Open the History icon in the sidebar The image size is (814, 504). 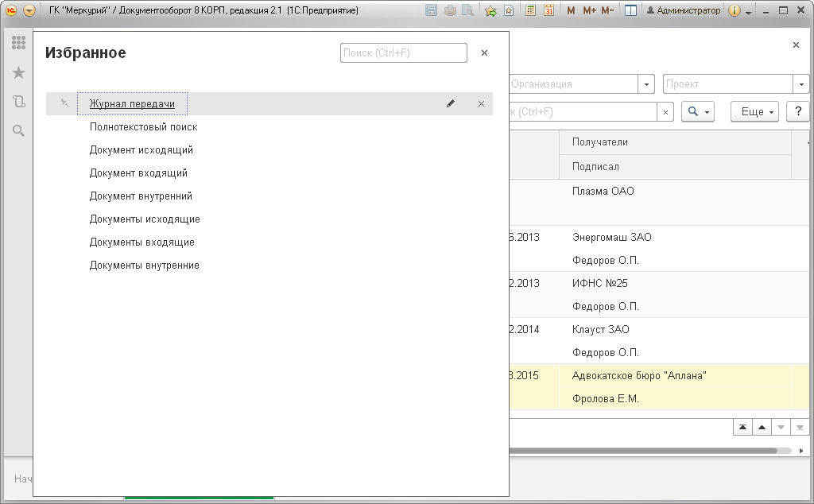[x=19, y=102]
